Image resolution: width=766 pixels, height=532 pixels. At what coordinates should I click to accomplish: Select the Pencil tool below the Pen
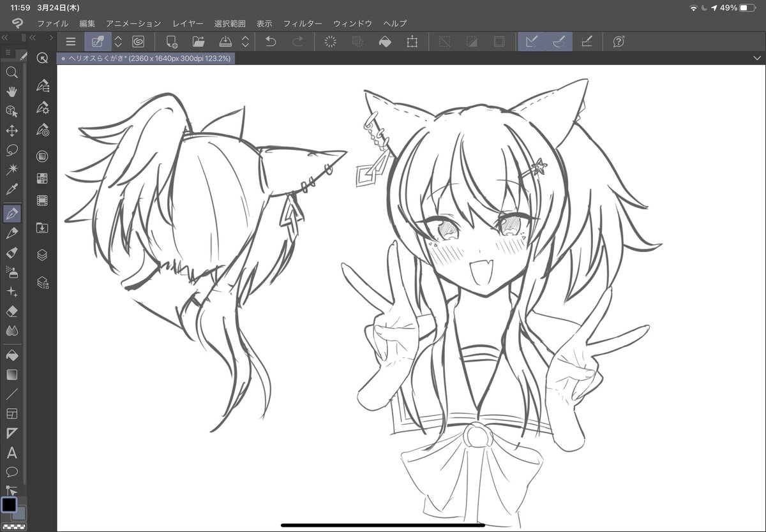(x=11, y=233)
